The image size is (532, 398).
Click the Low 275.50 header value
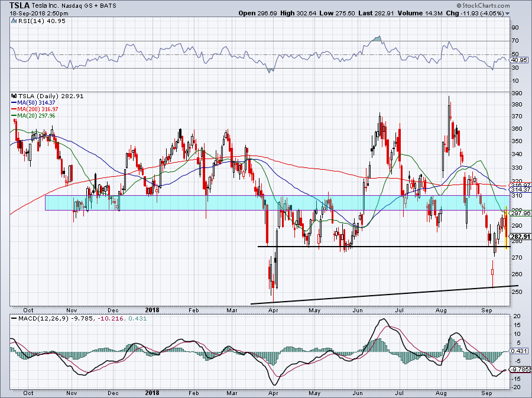click(x=338, y=13)
